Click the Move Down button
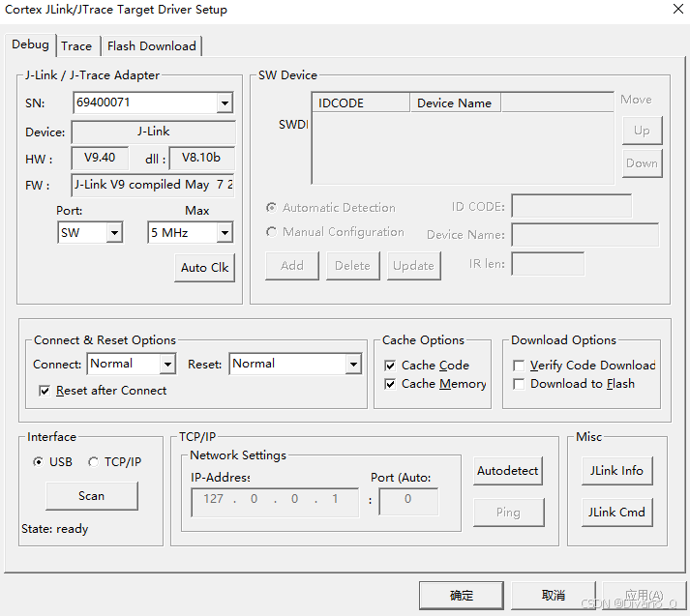The image size is (690, 616). [642, 163]
